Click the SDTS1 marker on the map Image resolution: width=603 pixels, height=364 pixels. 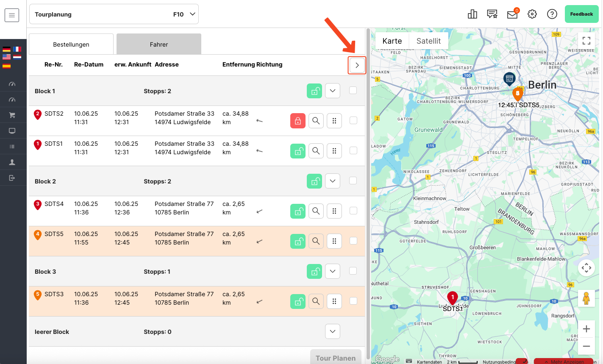453,299
